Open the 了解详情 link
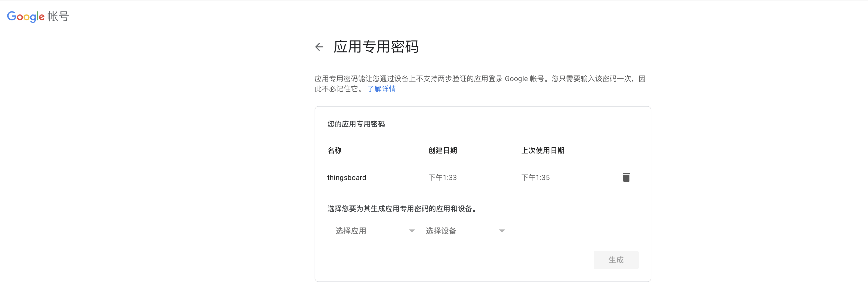 click(381, 89)
